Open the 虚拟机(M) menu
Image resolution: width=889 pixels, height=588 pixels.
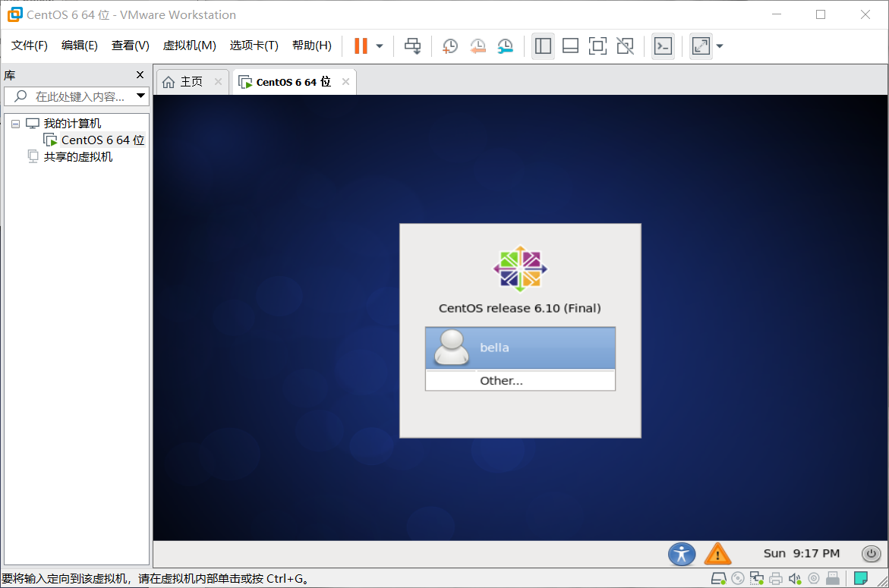[x=189, y=46]
